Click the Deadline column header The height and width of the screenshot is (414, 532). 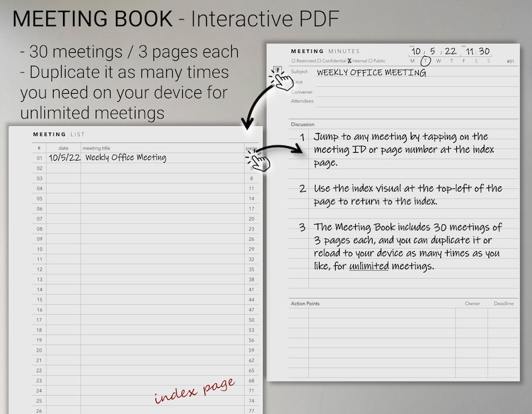504,303
